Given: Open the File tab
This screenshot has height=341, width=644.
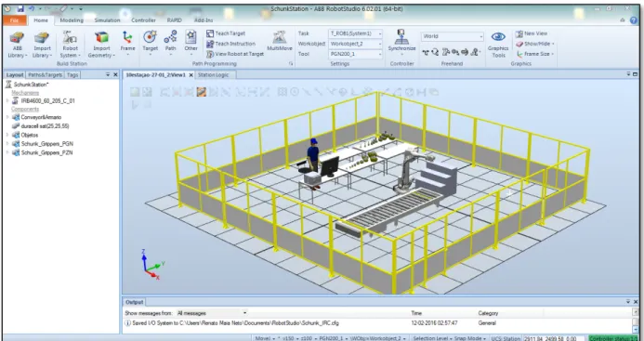Looking at the screenshot, I should pyautogui.click(x=14, y=20).
